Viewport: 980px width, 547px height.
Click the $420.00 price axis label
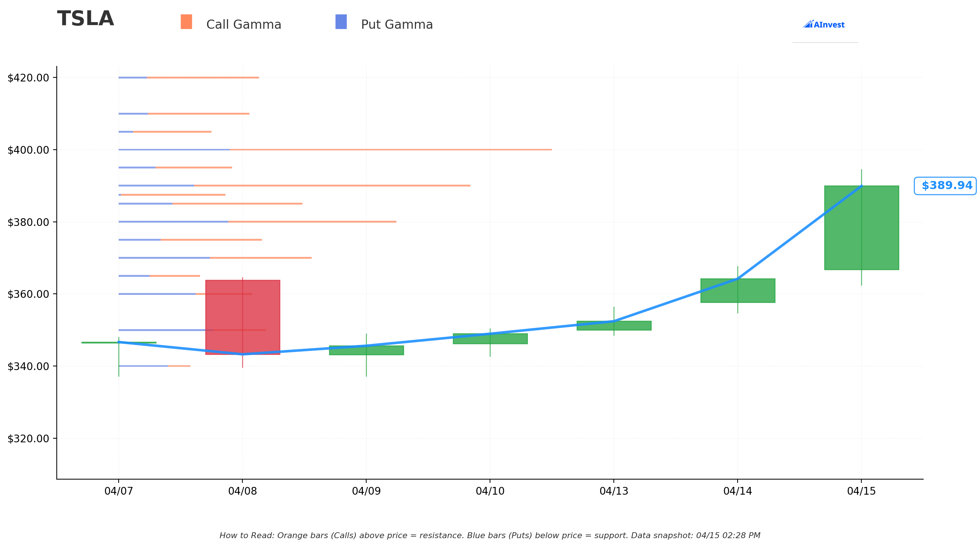28,78
